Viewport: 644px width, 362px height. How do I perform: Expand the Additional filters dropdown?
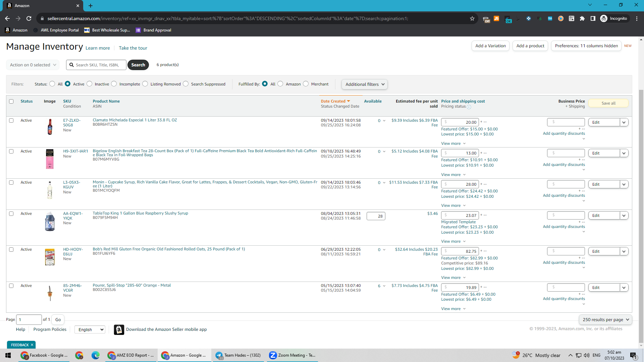point(365,84)
